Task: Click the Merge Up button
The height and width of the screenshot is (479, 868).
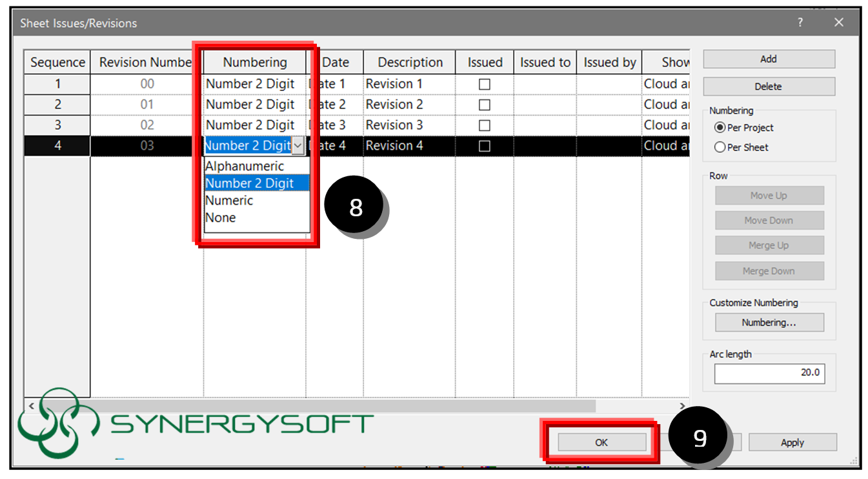Action: [x=769, y=245]
